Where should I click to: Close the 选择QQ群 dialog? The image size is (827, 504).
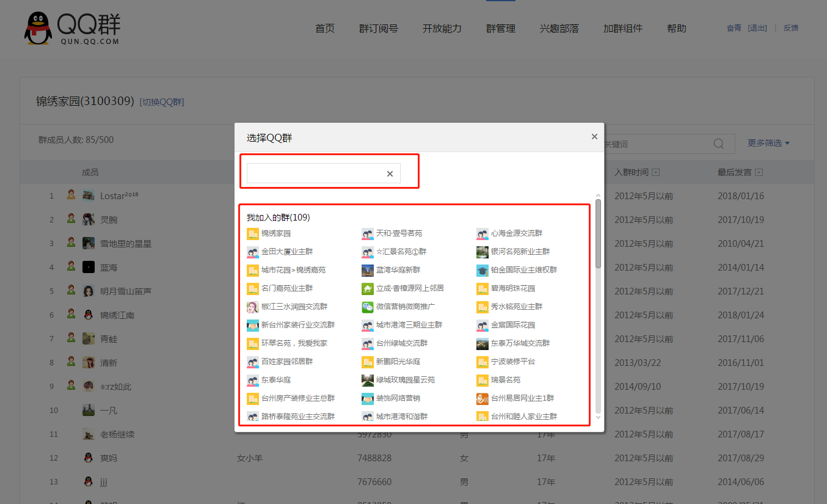(594, 137)
